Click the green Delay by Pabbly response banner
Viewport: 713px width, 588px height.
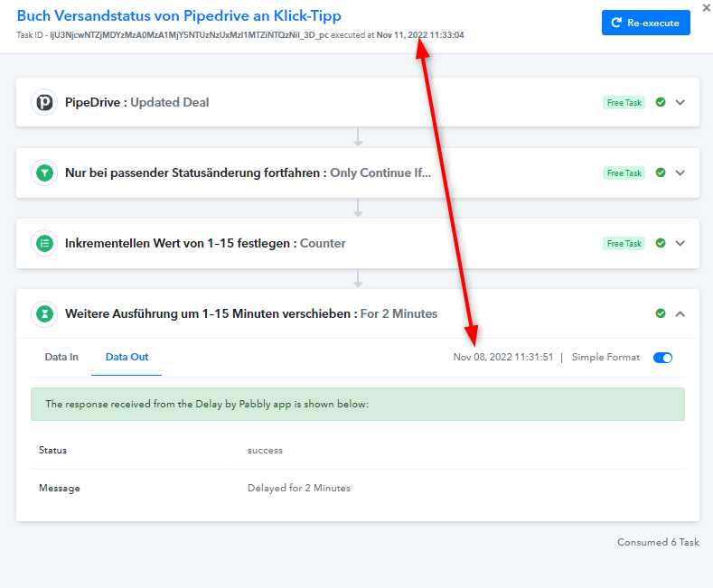(x=358, y=404)
